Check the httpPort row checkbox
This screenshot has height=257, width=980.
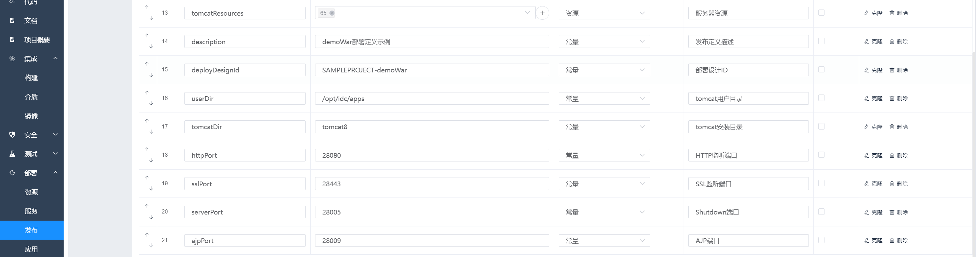pos(821,155)
